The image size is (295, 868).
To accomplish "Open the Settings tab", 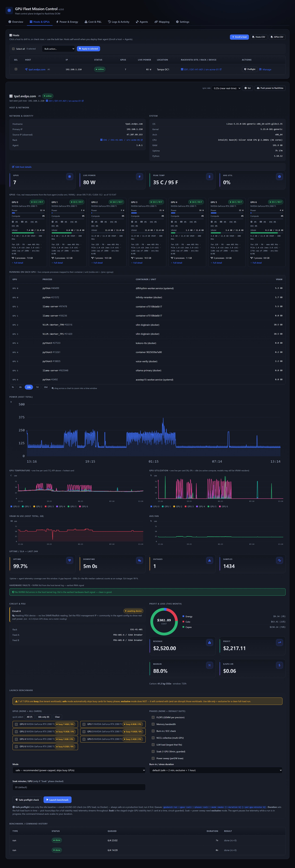I will [x=182, y=22].
